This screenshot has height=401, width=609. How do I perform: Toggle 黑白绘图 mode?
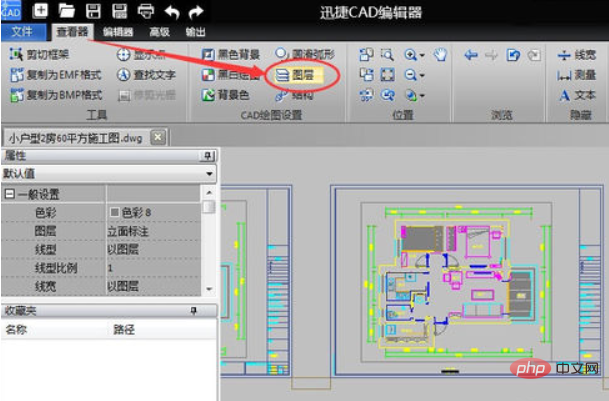pos(231,75)
